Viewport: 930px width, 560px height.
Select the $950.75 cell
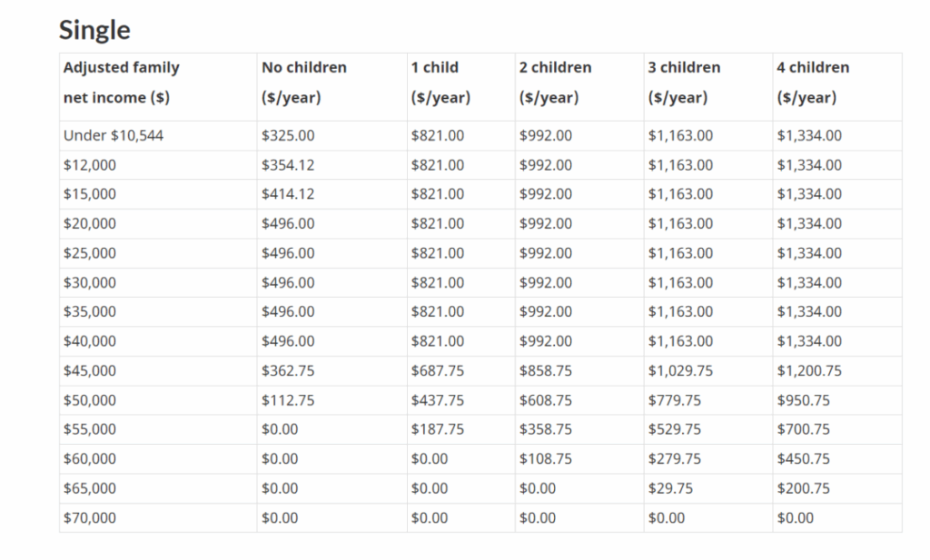[803, 400]
